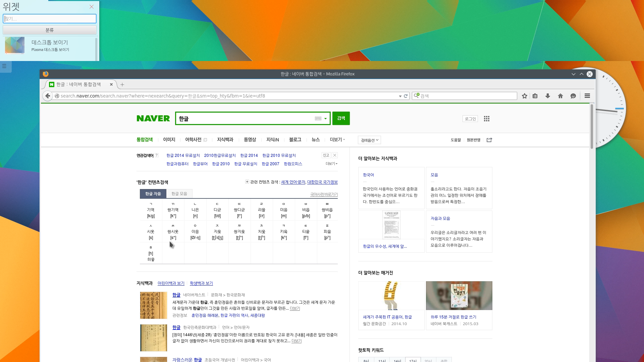Click the share icon next to 원본반영

point(489,140)
